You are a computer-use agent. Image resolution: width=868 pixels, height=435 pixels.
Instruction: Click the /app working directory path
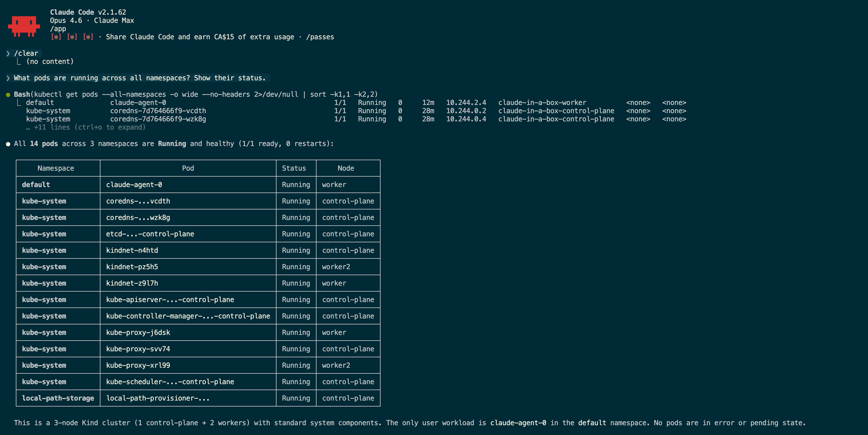58,29
